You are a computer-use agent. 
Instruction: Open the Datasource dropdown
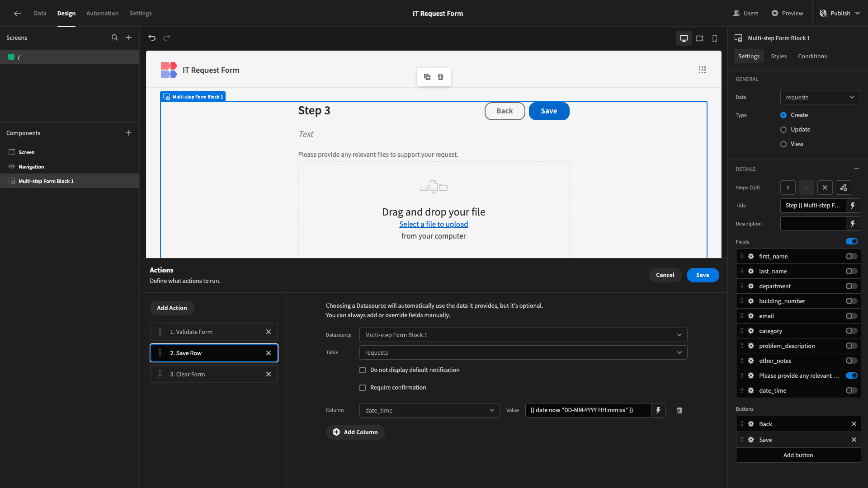(523, 335)
